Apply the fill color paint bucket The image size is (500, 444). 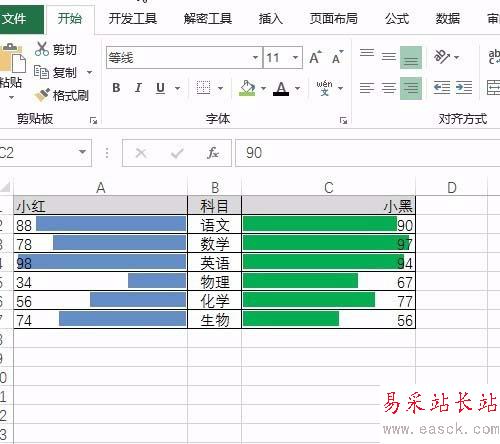click(247, 88)
